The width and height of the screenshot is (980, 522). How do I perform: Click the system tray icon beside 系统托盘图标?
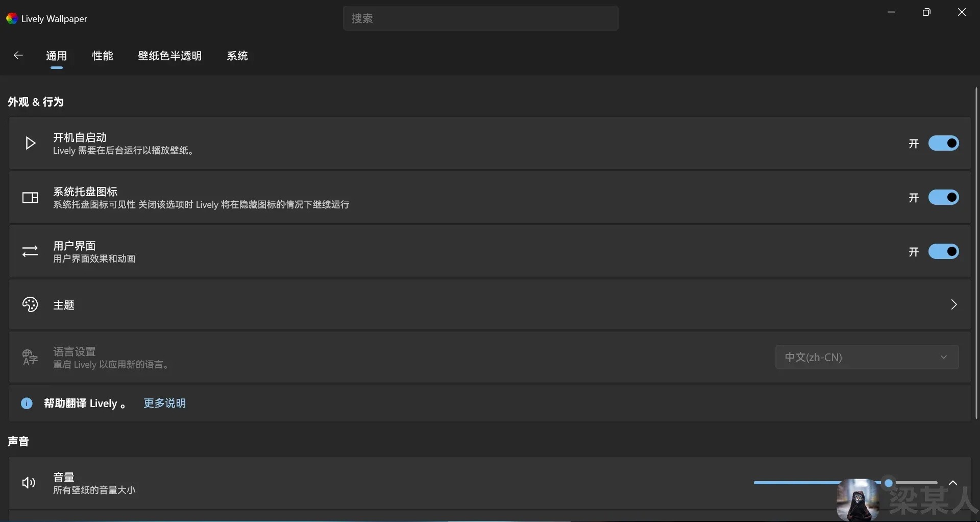pyautogui.click(x=30, y=198)
